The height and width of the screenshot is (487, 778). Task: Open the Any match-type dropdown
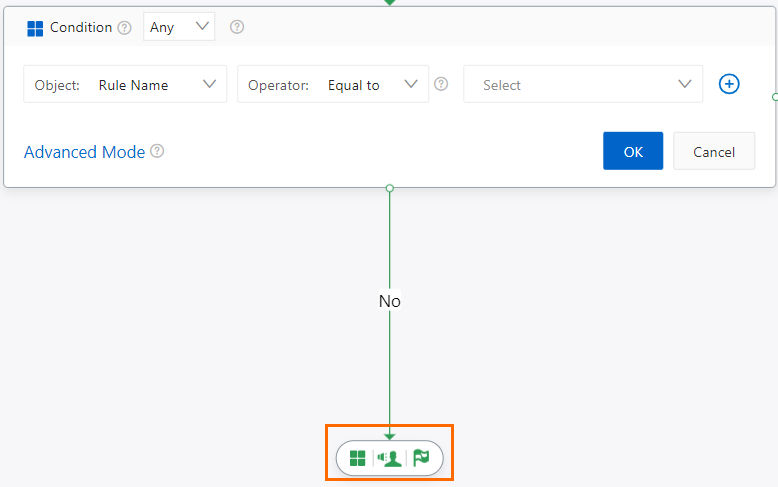coord(179,27)
